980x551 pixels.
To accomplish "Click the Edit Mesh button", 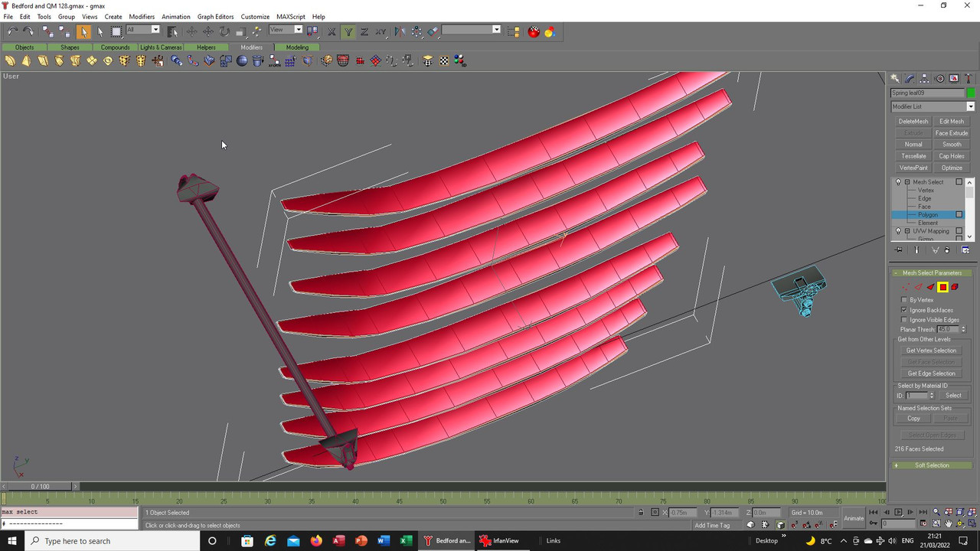I will click(x=952, y=121).
